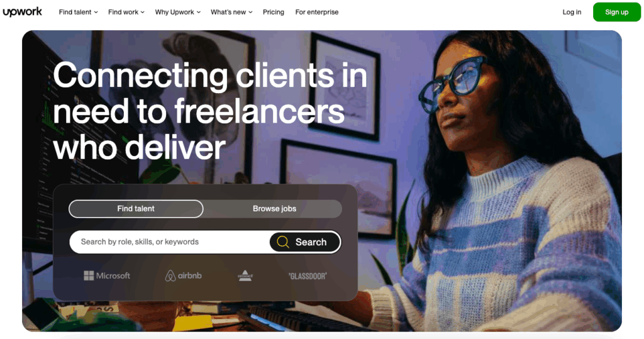Click the Glassdoor logo
This screenshot has height=339, width=644.
tap(308, 276)
